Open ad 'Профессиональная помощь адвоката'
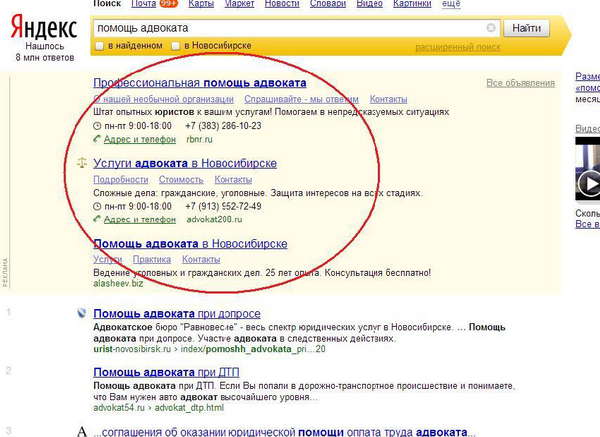Image resolution: width=600 pixels, height=437 pixels. tap(200, 83)
